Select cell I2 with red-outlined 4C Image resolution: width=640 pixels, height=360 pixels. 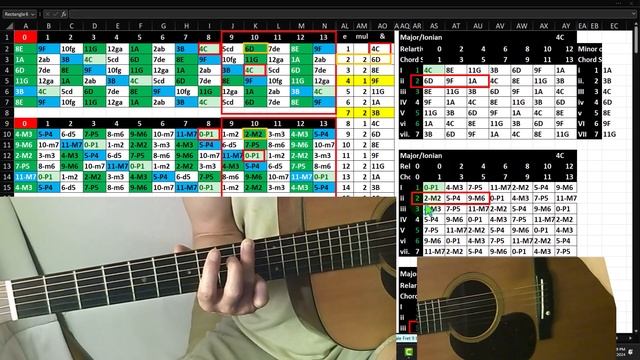coord(209,49)
